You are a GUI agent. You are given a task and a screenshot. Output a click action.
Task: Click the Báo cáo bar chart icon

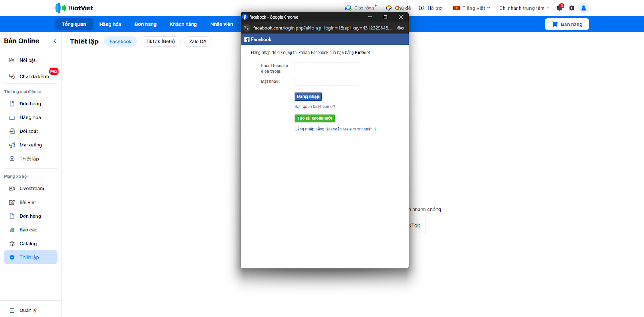click(12, 230)
